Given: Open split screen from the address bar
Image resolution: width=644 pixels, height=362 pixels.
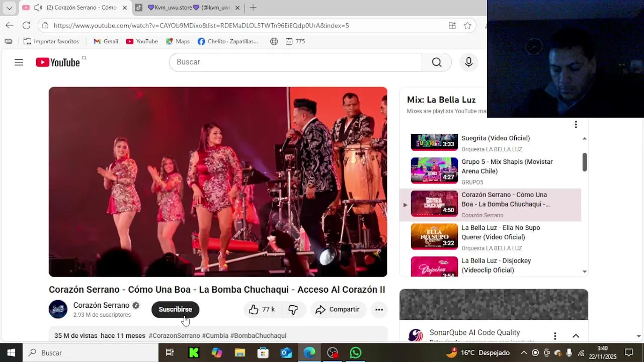Looking at the screenshot, I should point(452,25).
